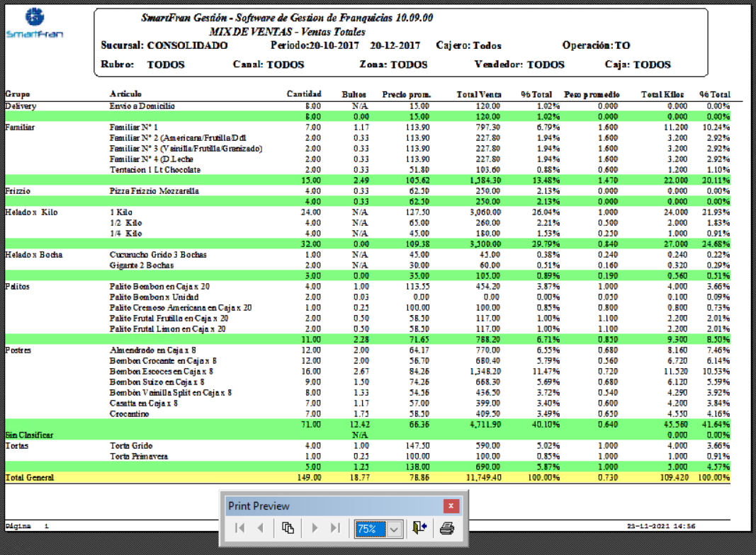Select the Tortas group label

tap(17, 446)
